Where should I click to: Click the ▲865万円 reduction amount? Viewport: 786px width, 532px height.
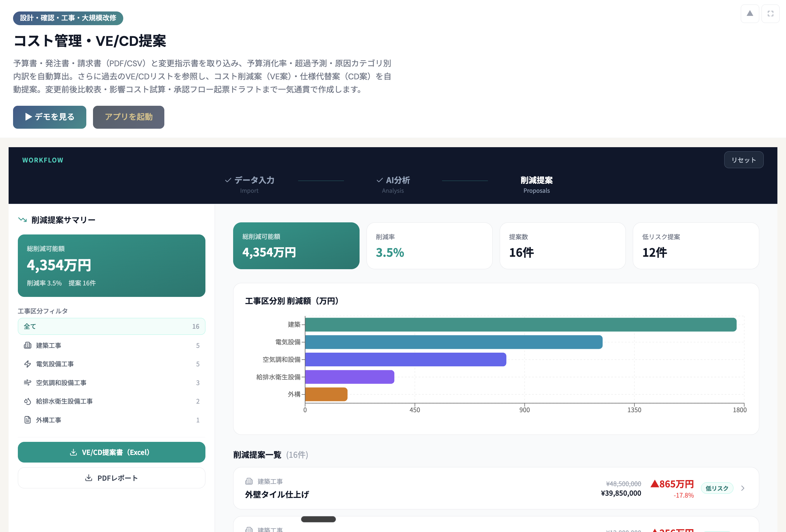(x=672, y=484)
